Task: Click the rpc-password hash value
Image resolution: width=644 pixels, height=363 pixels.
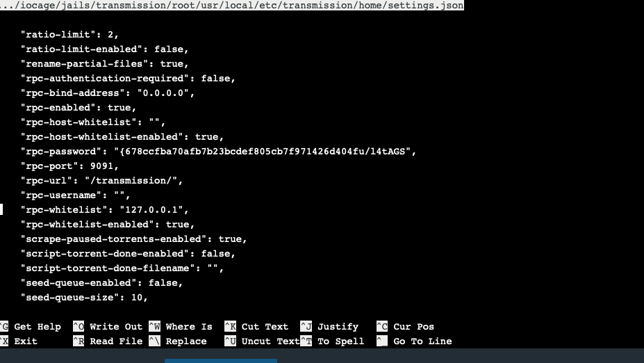Action: (x=262, y=152)
